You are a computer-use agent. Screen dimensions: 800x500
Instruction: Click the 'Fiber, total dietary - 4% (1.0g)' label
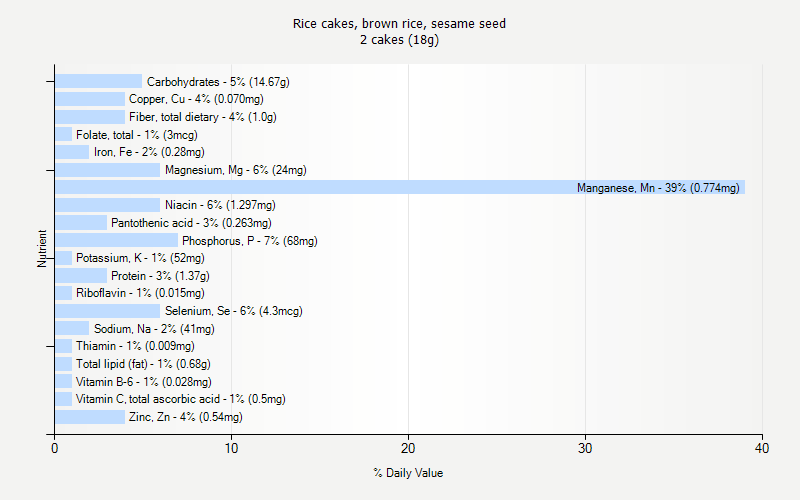point(203,117)
